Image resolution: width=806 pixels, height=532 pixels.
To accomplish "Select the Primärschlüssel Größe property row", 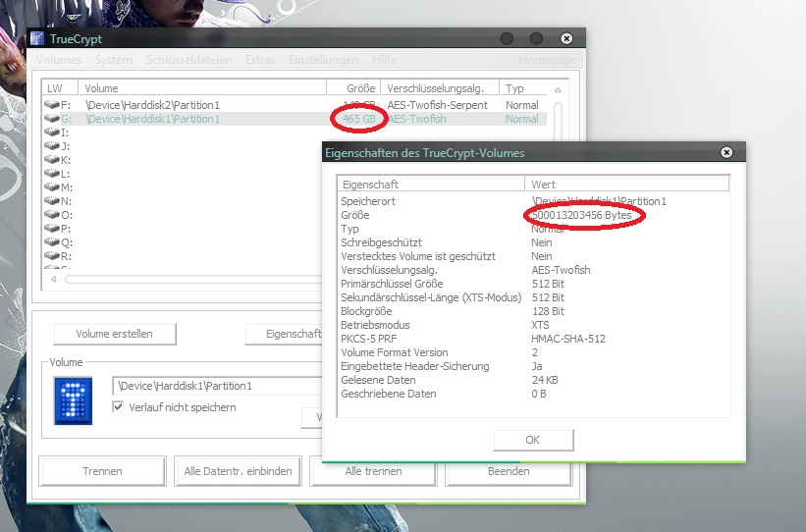I will pyautogui.click(x=533, y=284).
